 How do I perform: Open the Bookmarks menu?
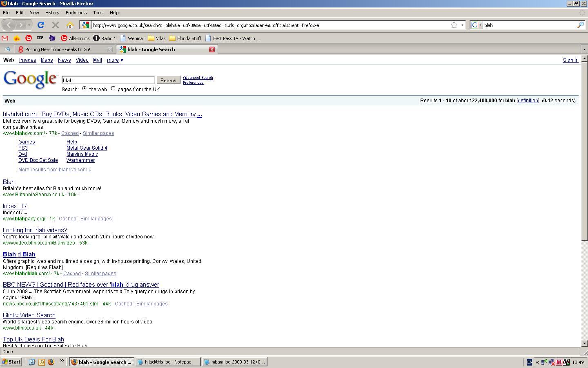[76, 13]
